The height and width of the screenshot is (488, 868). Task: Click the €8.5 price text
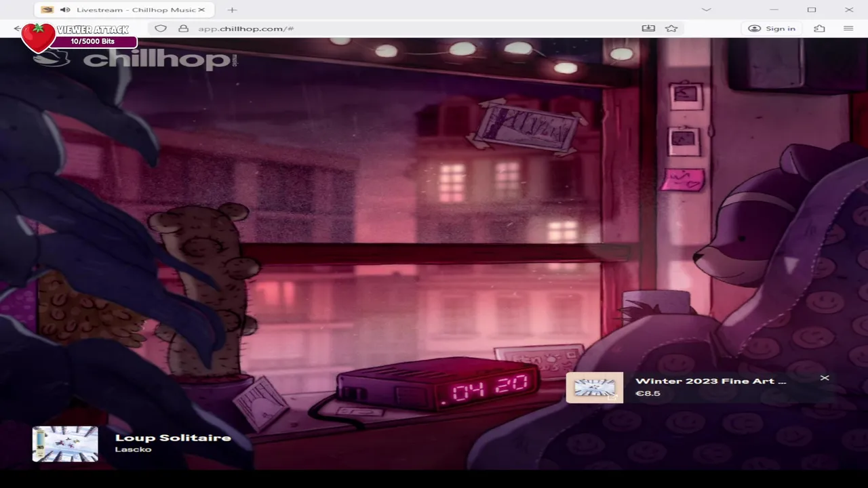click(x=648, y=393)
